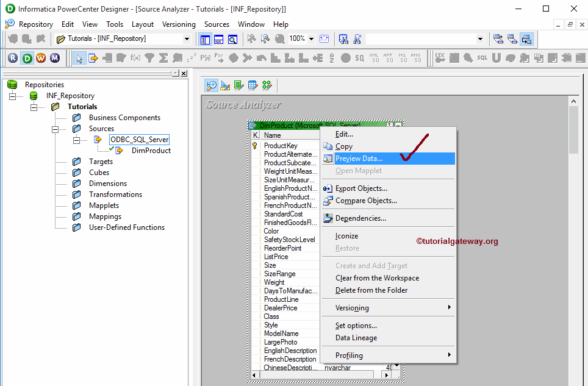
Task: Close the Navigator panel with X
Action: coord(184,73)
